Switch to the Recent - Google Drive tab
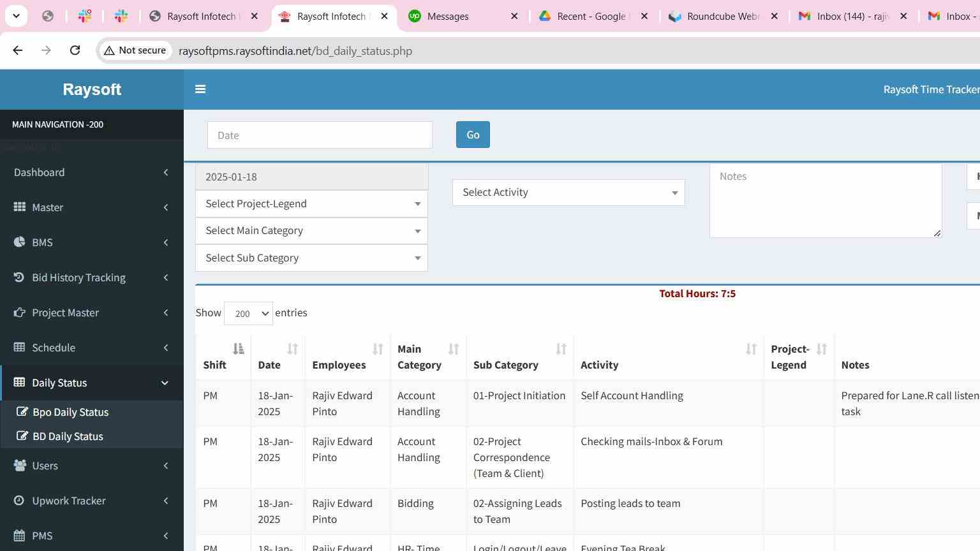The height and width of the screenshot is (551, 980). coord(592,16)
